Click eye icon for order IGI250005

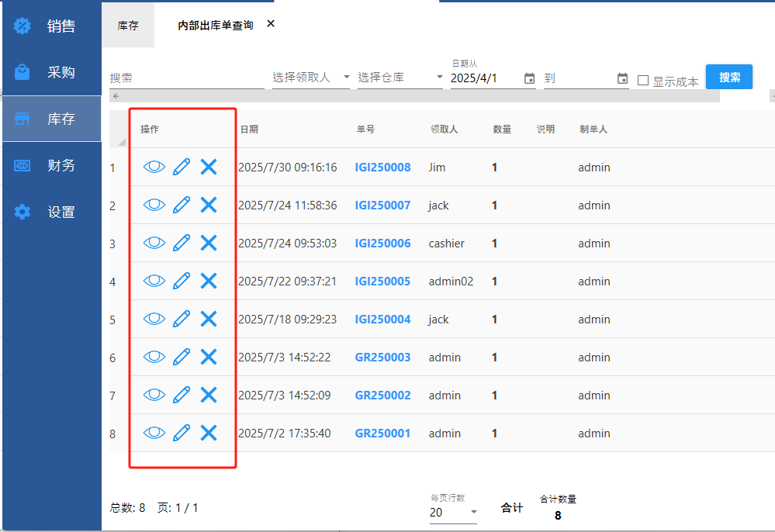154,281
